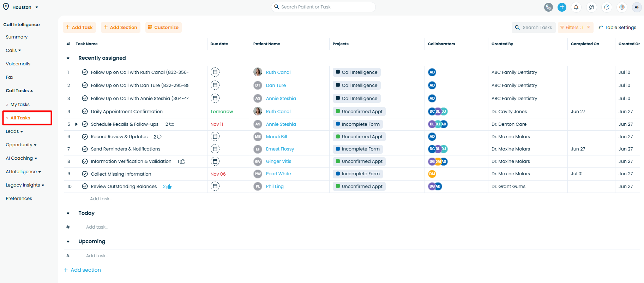
Task: Click the thumbs-up icon on Review Outstanding Balances
Action: point(169,187)
